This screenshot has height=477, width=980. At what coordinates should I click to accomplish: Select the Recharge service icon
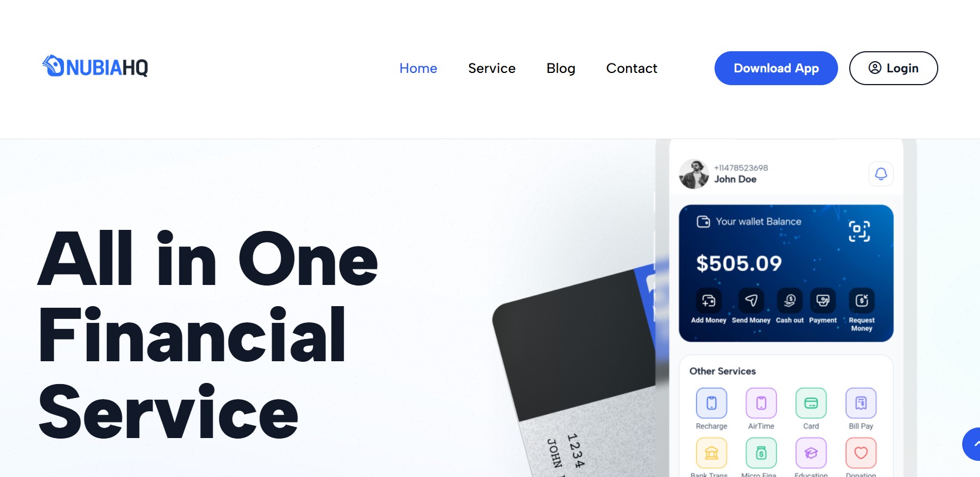pyautogui.click(x=711, y=403)
